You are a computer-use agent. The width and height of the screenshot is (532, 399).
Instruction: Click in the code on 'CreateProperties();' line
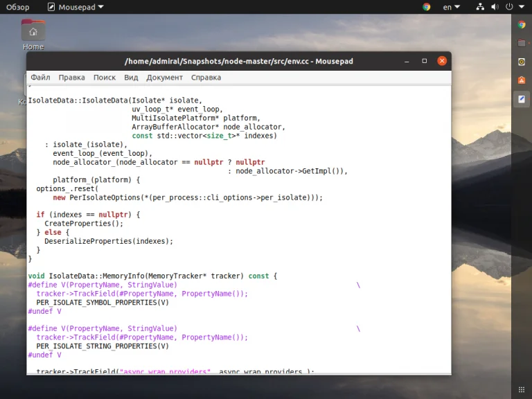tap(83, 224)
